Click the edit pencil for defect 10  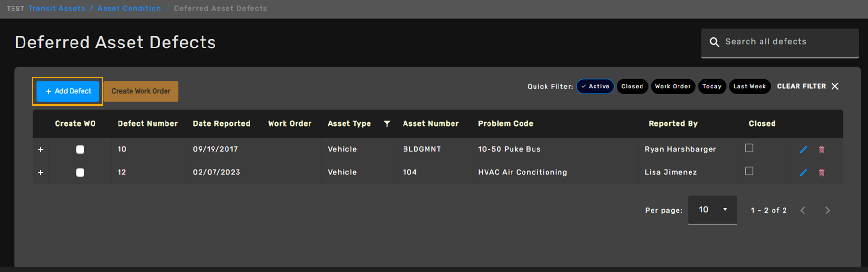click(803, 150)
